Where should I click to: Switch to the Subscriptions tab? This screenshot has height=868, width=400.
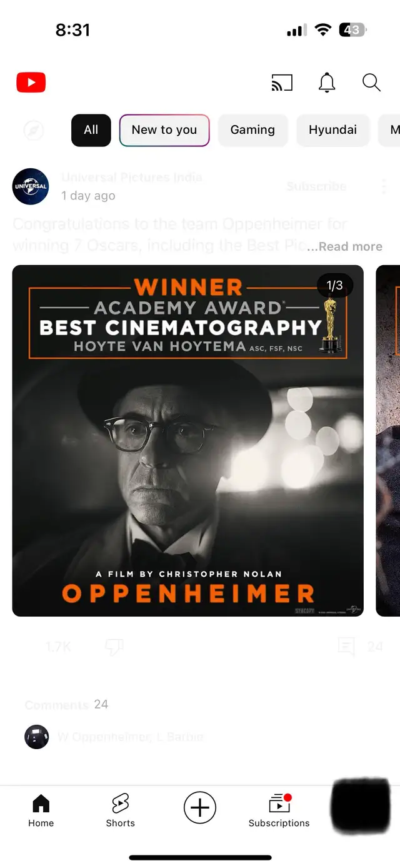[279, 810]
